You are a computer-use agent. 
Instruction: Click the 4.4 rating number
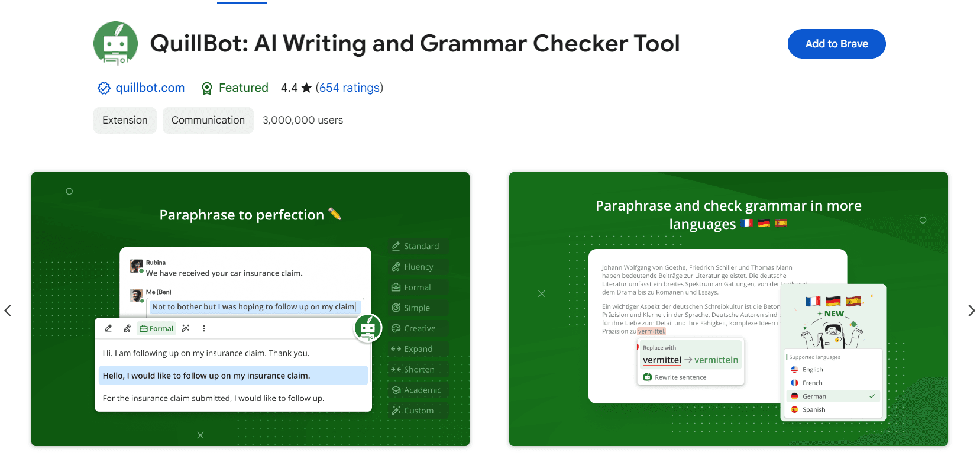coord(289,88)
